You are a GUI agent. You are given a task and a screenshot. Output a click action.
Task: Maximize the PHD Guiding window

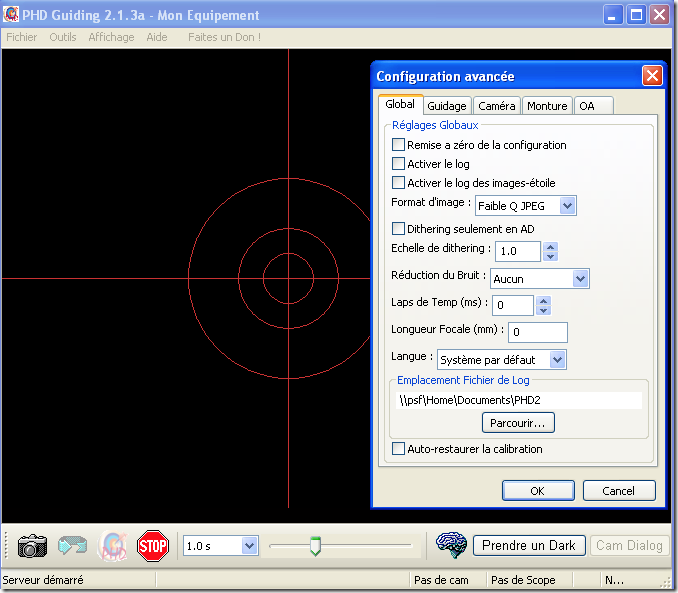click(636, 15)
